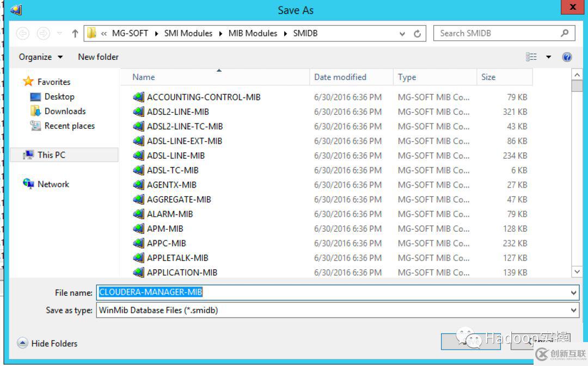This screenshot has width=588, height=366.
Task: Open the Help question mark icon
Action: (x=567, y=57)
